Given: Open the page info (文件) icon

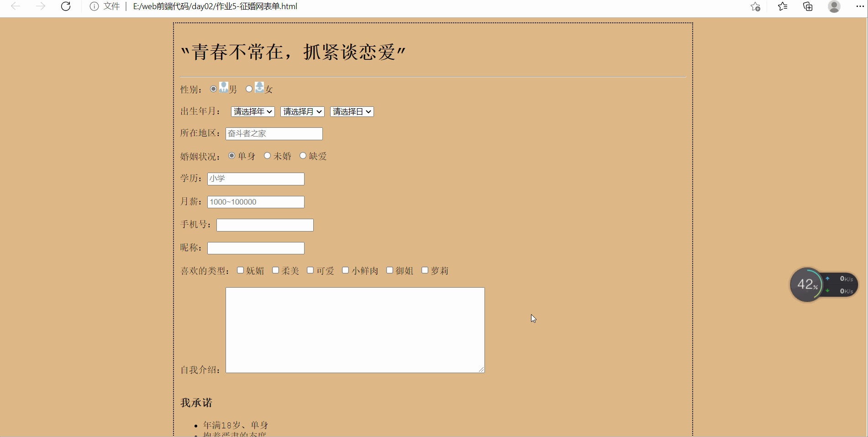Looking at the screenshot, I should 94,6.
